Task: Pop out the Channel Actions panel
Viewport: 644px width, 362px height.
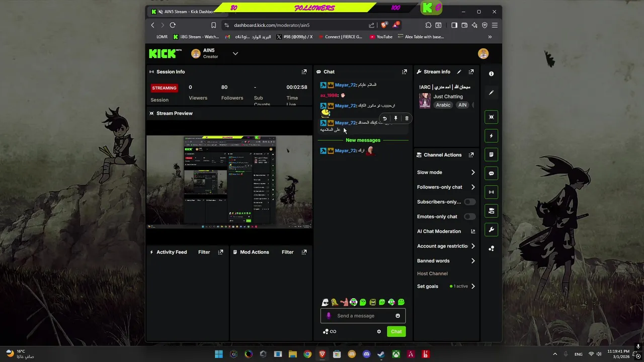Action: click(x=471, y=155)
